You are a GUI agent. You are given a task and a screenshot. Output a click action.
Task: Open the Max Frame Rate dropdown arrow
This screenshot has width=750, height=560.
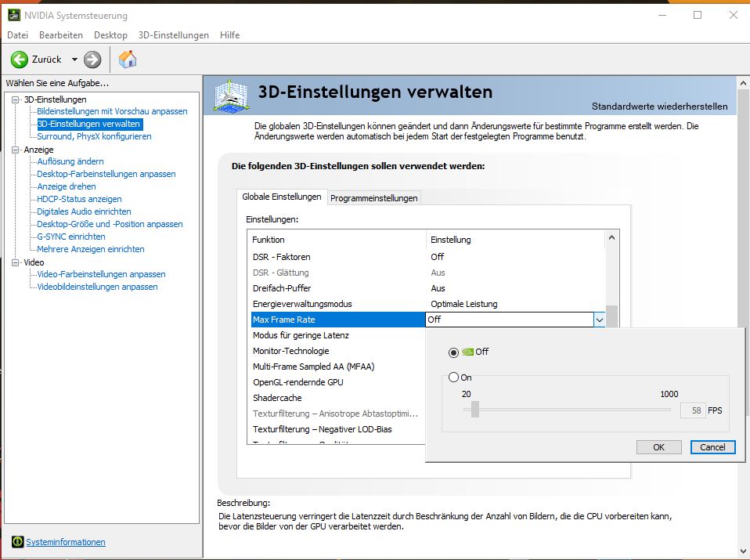(x=600, y=320)
